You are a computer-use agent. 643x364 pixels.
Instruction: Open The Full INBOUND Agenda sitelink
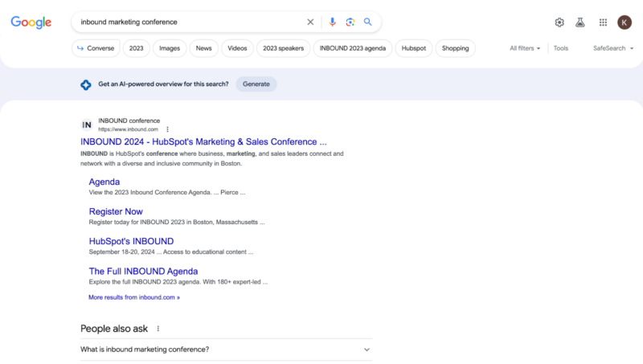click(143, 272)
